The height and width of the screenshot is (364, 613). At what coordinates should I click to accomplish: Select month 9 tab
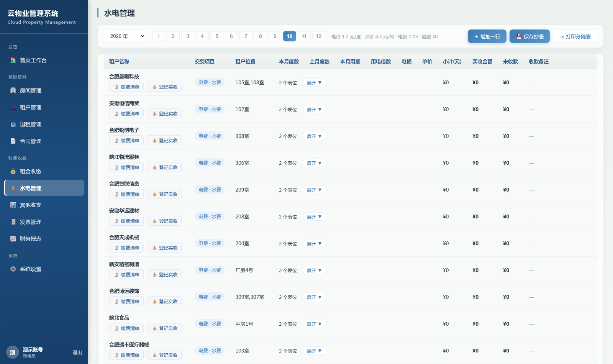tap(275, 36)
